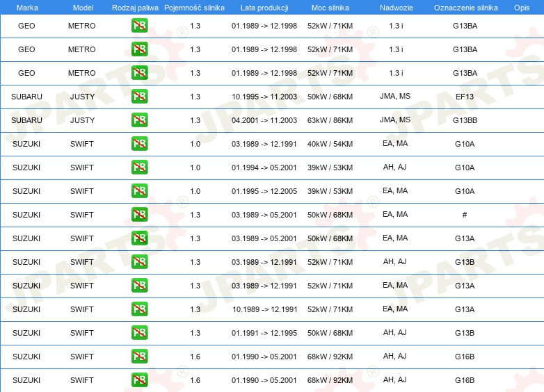The image size is (544, 392).
Task: Click the fuel icon in the last Swift 1.6 G16B row
Action: pyautogui.click(x=139, y=380)
